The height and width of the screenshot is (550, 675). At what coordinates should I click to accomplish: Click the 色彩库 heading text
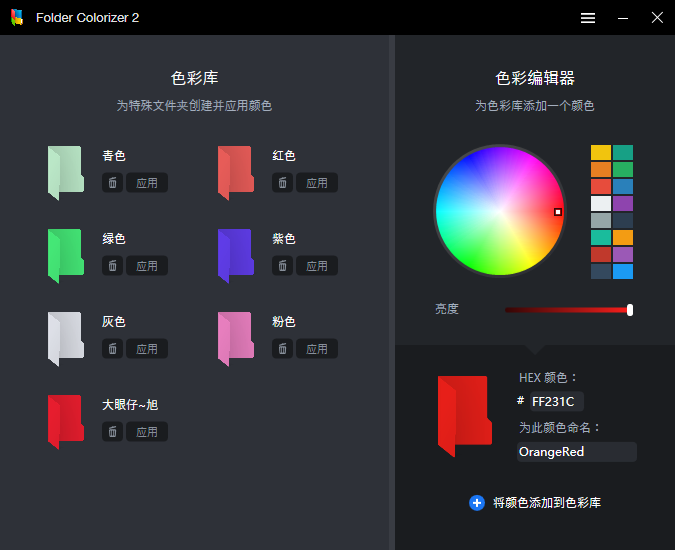[195, 78]
